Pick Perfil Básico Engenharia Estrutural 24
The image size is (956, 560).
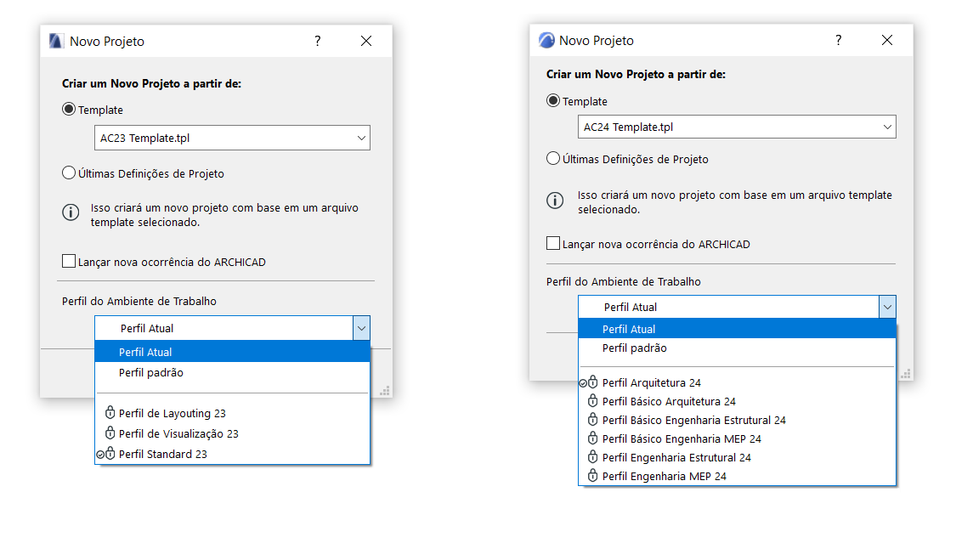click(x=693, y=420)
